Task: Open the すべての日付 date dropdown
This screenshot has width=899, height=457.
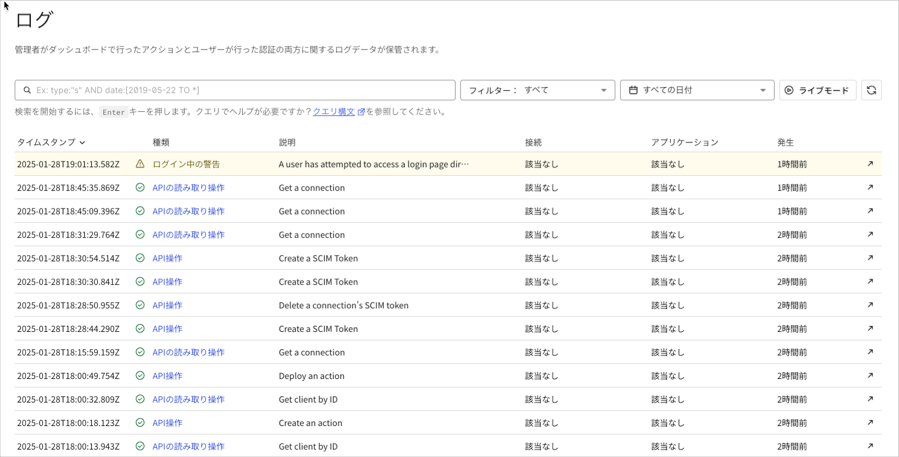Action: click(697, 90)
